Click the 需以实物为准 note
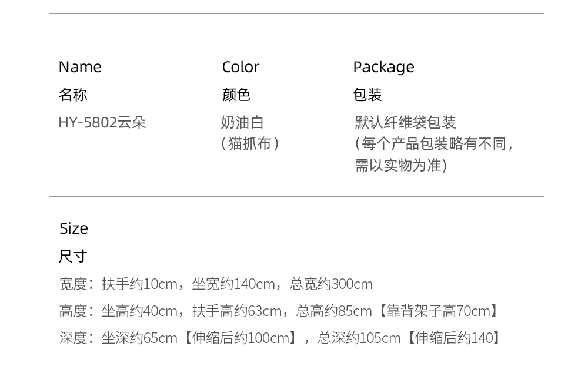Viewport: 588px width, 373px height. pos(400,166)
